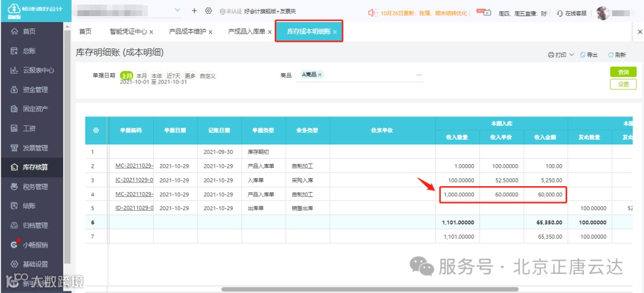Select the 更多 date option
The image size is (644, 293).
click(x=190, y=76)
